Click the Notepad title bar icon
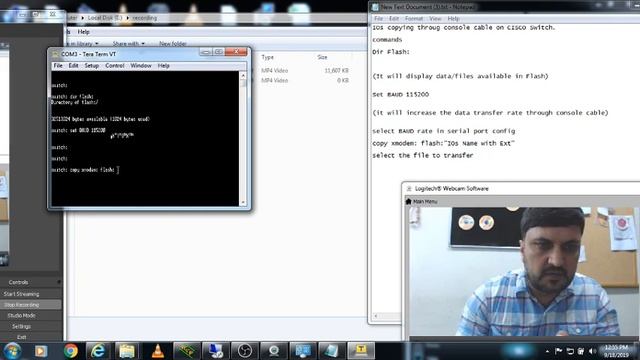 pyautogui.click(x=375, y=7)
